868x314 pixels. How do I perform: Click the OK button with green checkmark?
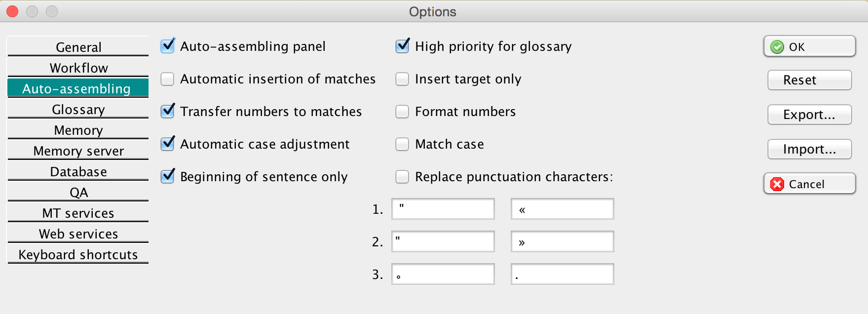click(x=809, y=46)
